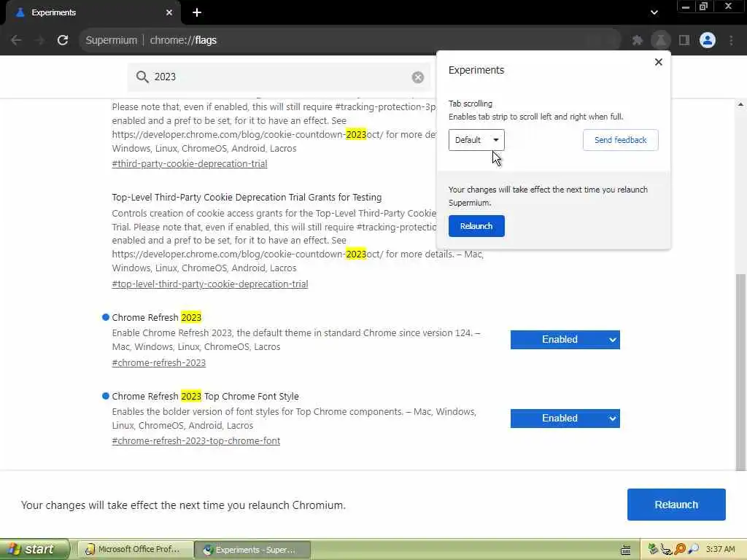
Task: Open the Tab scrolling Default dropdown
Action: coord(476,140)
